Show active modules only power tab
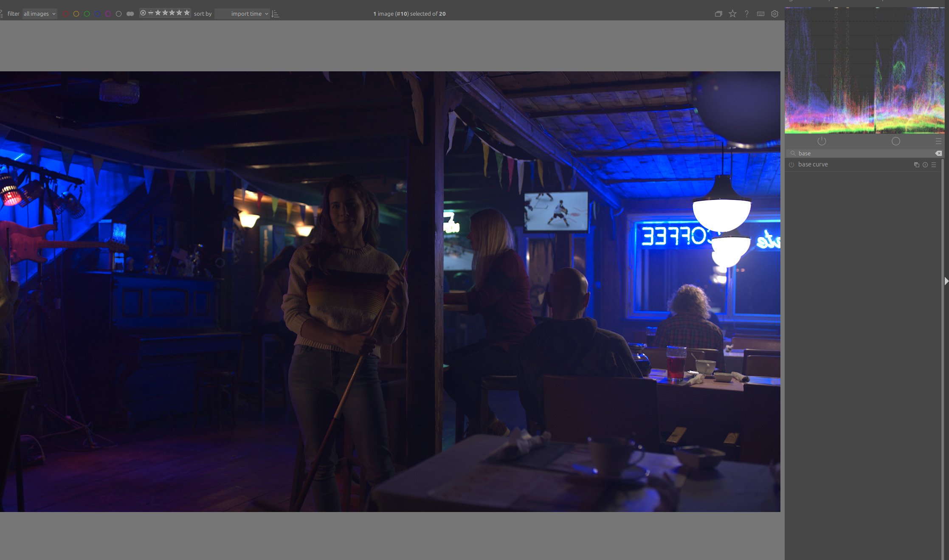949x560 pixels. point(822,141)
